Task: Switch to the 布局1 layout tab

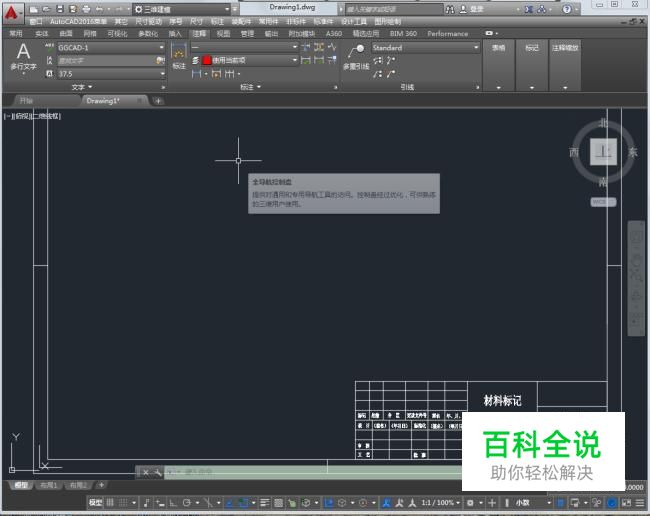Action: [x=47, y=485]
